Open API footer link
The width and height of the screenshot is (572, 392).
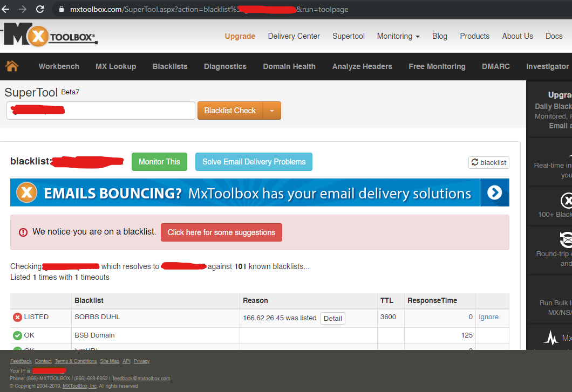coord(127,361)
